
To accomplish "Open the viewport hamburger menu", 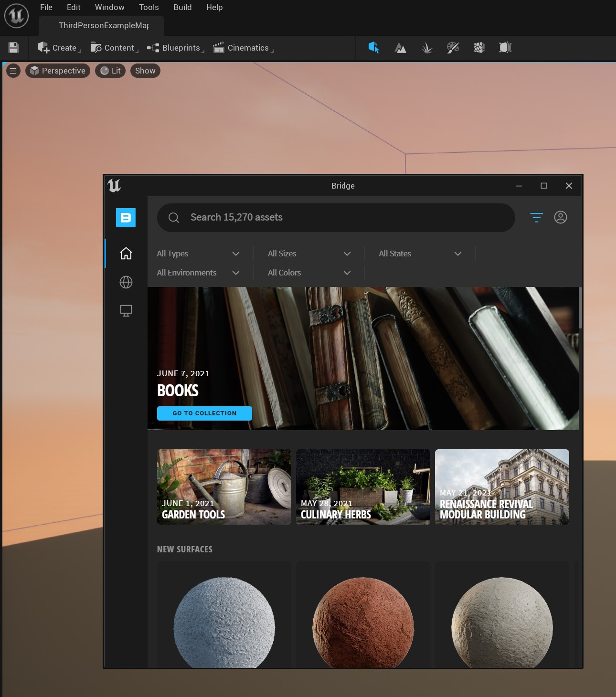I will 12,70.
